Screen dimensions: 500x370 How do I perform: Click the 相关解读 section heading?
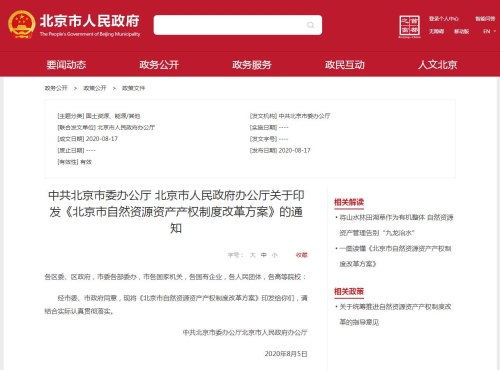(x=349, y=202)
